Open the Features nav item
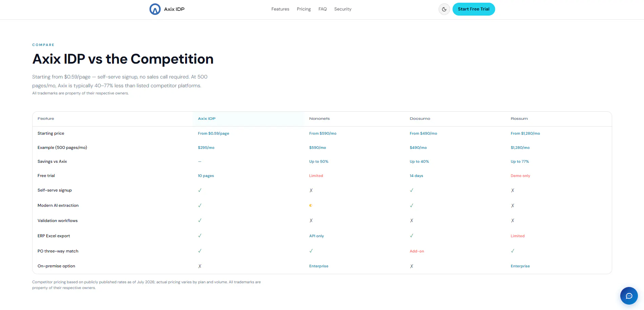This screenshot has height=310, width=644. click(x=280, y=9)
